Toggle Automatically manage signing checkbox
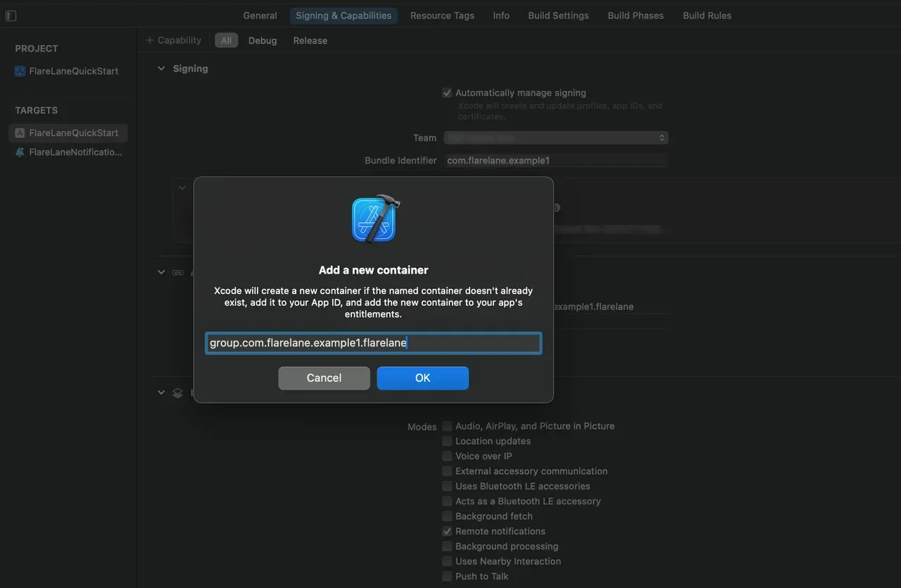Image resolution: width=901 pixels, height=588 pixels. (x=447, y=93)
